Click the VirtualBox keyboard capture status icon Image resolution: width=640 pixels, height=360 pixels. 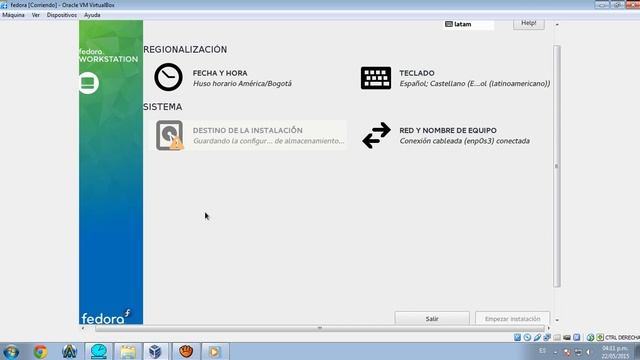tap(600, 337)
